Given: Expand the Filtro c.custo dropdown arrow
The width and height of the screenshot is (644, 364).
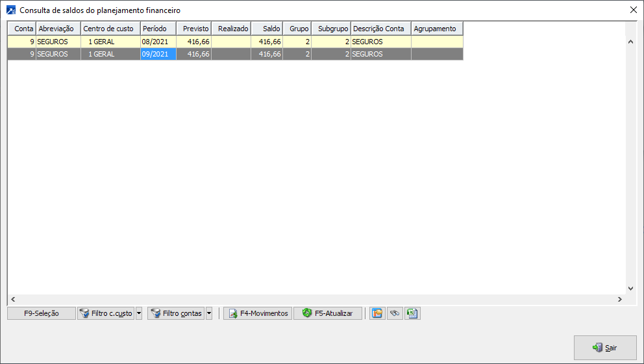Looking at the screenshot, I should tap(139, 313).
